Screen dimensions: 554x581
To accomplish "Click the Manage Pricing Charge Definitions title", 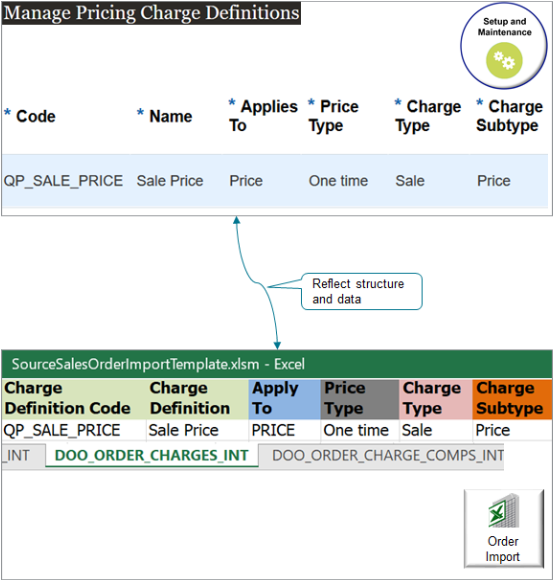I will 151,13.
